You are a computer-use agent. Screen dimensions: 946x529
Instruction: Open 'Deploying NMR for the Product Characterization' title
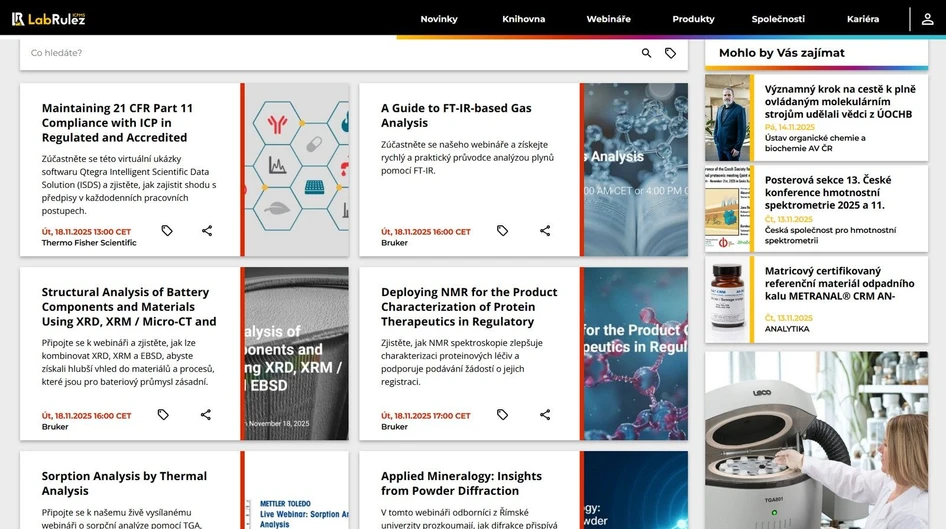click(x=469, y=306)
